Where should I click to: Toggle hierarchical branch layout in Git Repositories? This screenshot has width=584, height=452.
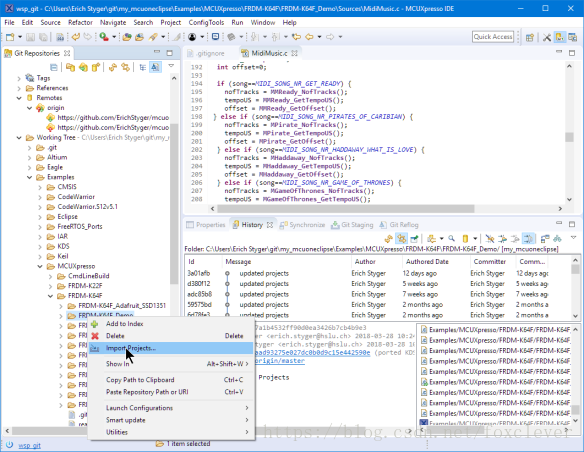click(143, 67)
